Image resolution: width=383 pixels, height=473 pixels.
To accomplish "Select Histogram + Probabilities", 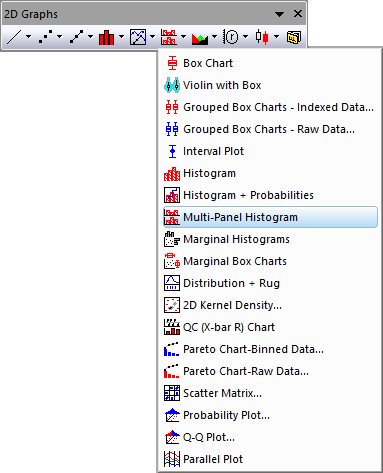I will click(270, 195).
